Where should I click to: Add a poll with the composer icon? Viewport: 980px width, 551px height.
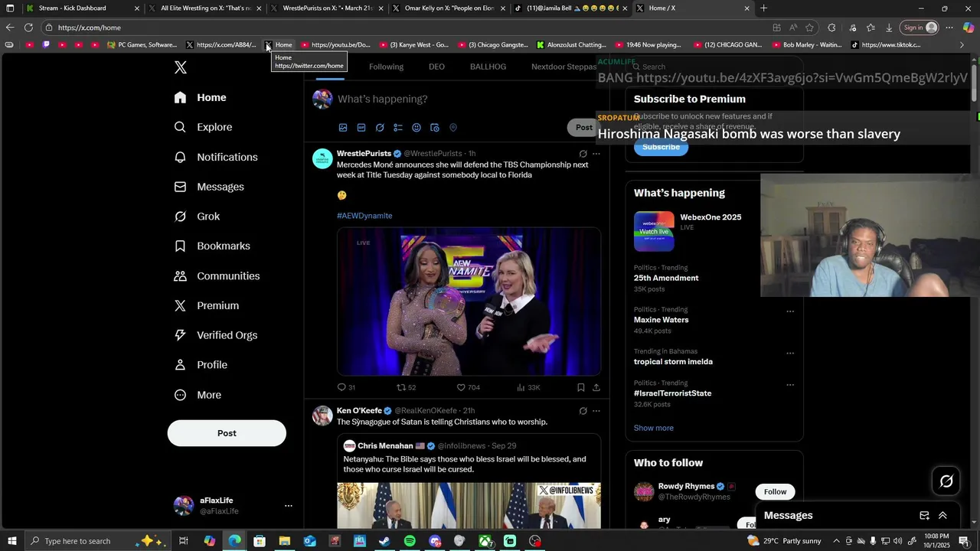click(398, 128)
